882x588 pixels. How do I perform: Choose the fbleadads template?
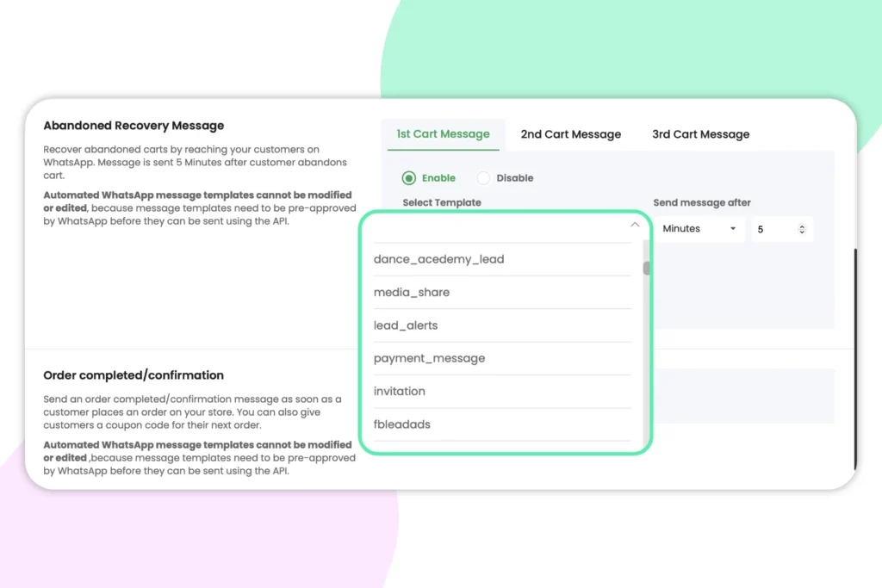pyautogui.click(x=502, y=424)
